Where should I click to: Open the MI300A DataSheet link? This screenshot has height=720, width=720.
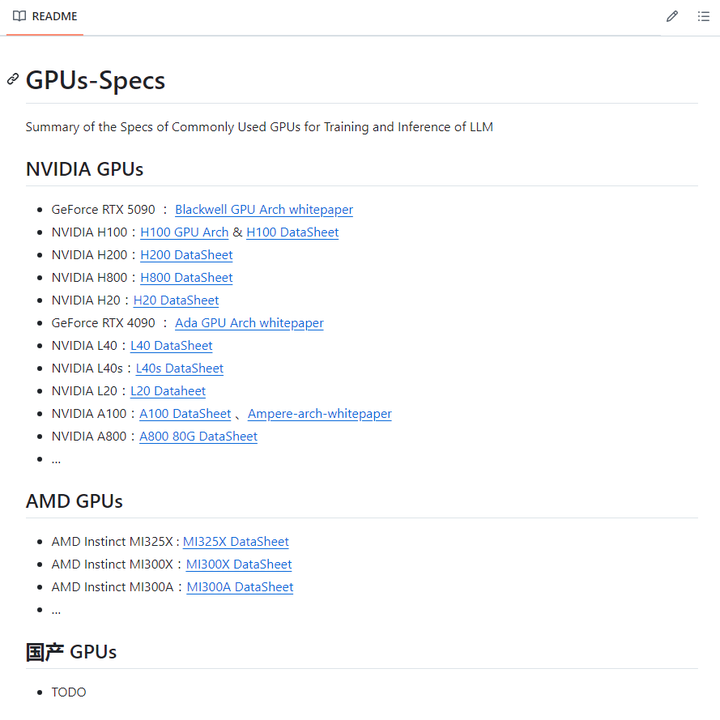[240, 587]
